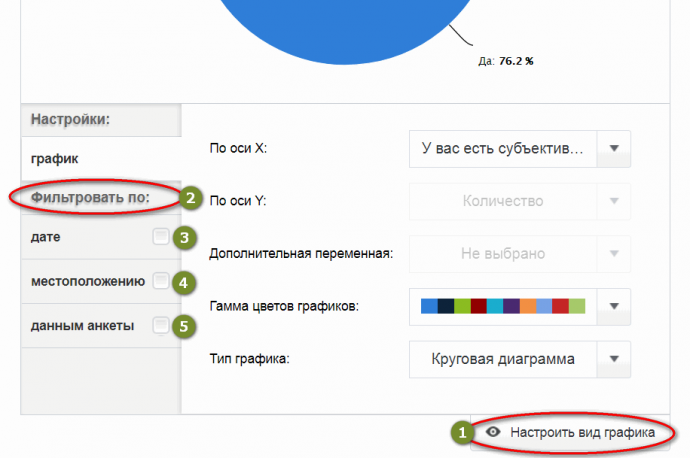Enable the дате filter checkbox
Image resolution: width=690 pixels, height=458 pixels.
click(x=161, y=237)
